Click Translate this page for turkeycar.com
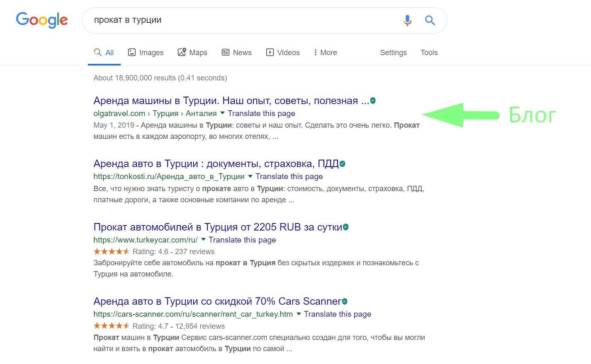Image resolution: width=591 pixels, height=364 pixels. coord(242,240)
